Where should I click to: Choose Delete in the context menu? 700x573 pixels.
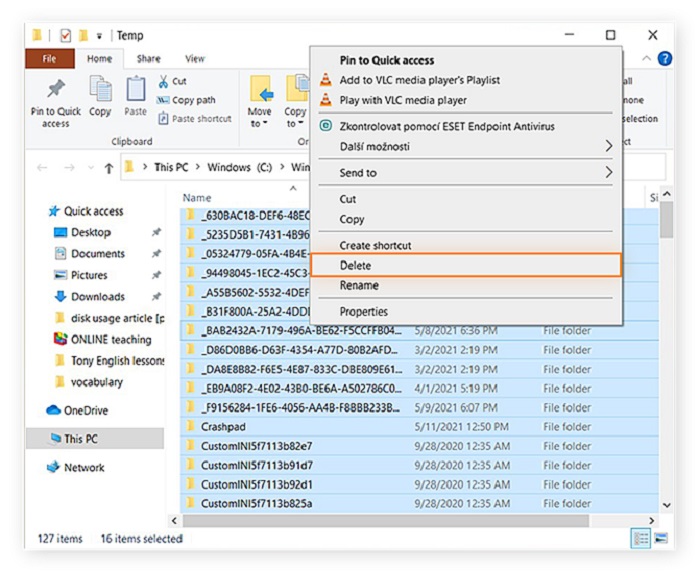coord(466,265)
